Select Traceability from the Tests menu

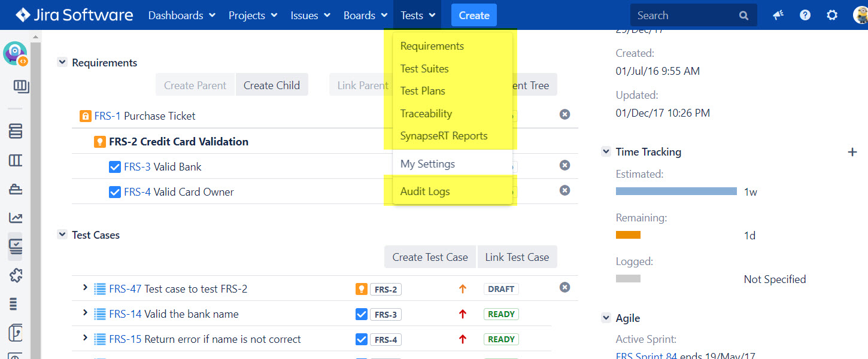pos(426,114)
